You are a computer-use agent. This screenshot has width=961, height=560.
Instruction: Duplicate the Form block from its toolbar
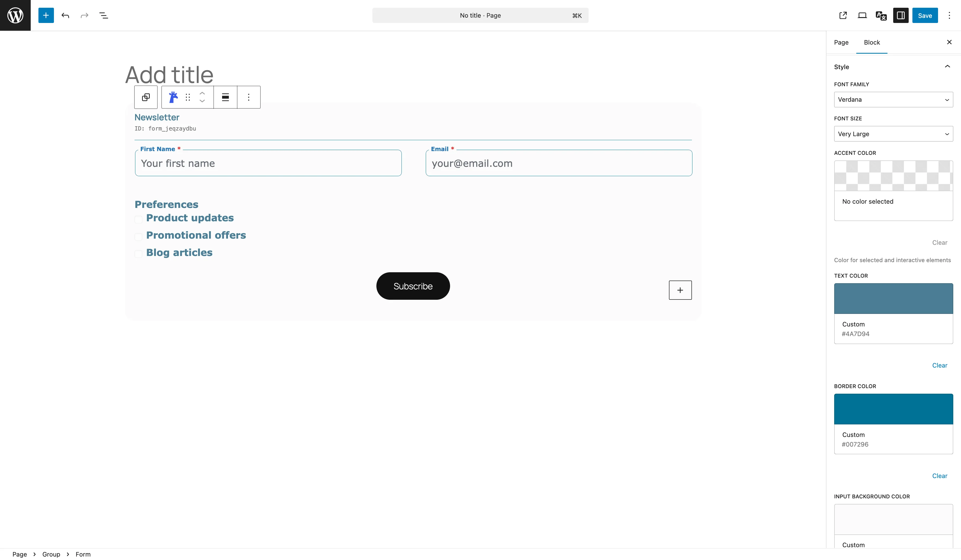pos(146,97)
